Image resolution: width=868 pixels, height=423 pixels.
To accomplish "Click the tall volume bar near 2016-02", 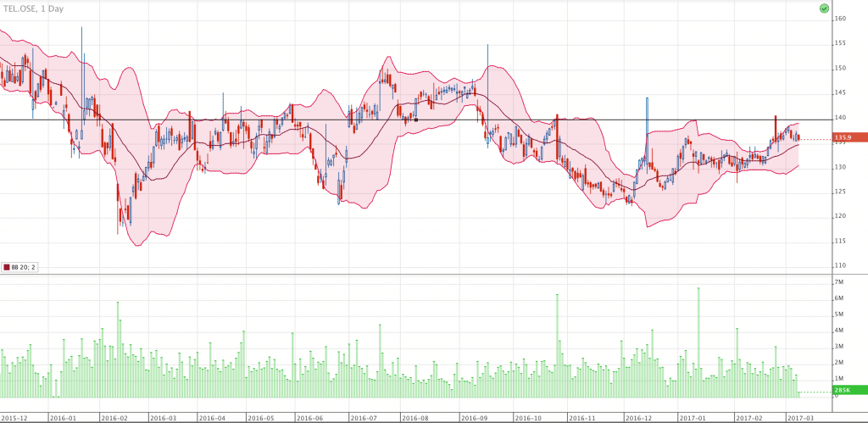I will [118, 348].
